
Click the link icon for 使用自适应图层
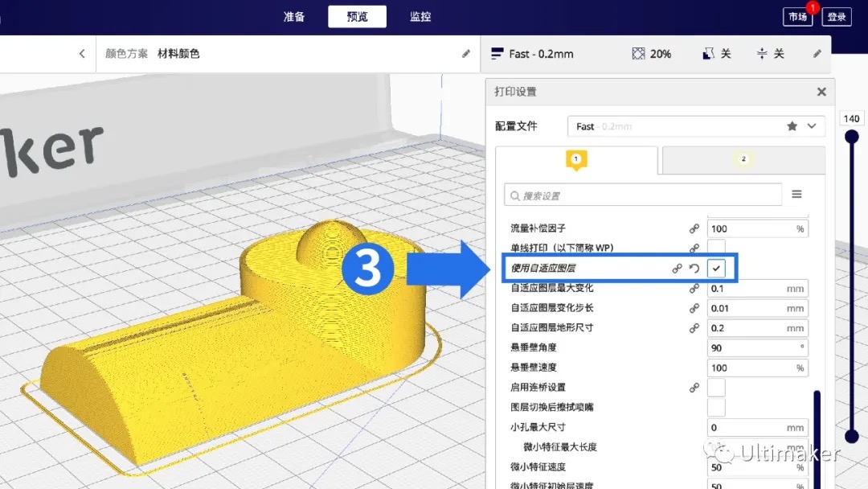[x=677, y=269]
